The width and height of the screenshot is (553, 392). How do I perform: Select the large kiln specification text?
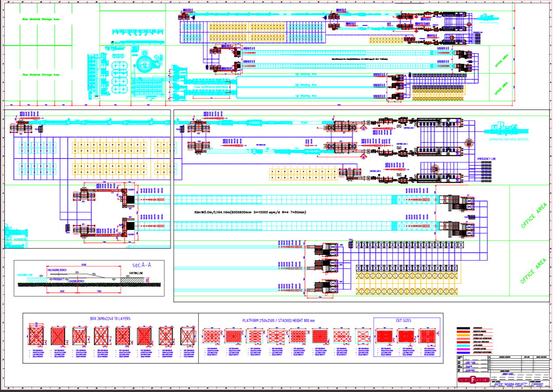point(250,212)
